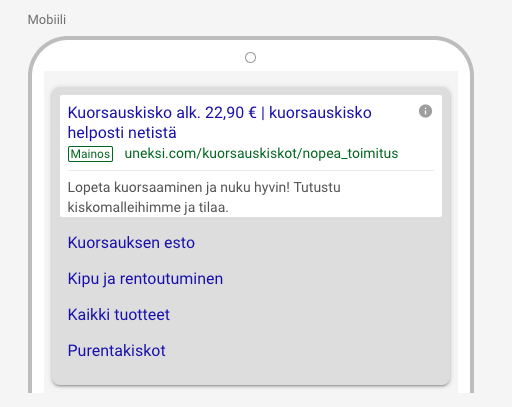The image size is (512, 407).
Task: Click the Mobiili preview label
Action: pyautogui.click(x=47, y=20)
